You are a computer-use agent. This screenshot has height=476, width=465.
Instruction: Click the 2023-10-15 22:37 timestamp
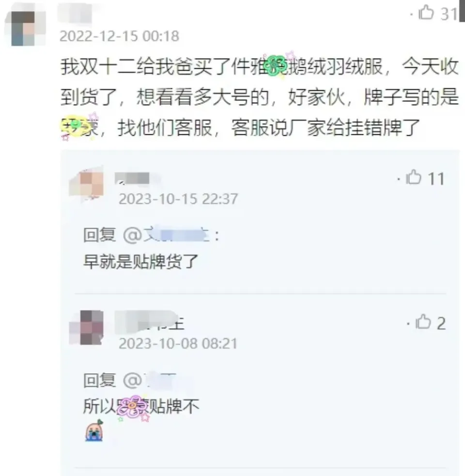click(178, 199)
